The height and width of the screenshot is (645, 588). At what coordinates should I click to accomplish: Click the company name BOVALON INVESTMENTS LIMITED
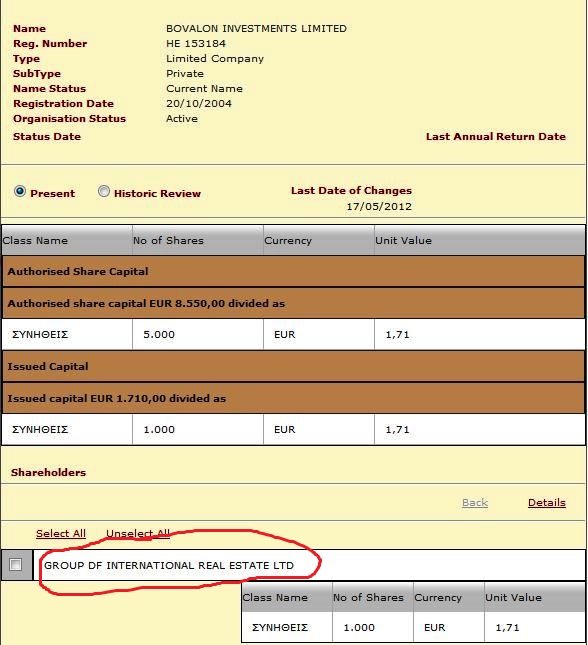click(x=256, y=28)
